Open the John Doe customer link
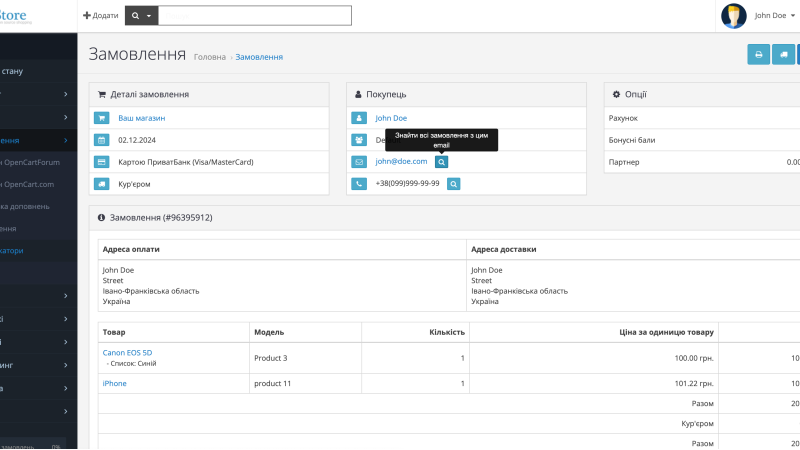The image size is (800, 450). tap(391, 118)
